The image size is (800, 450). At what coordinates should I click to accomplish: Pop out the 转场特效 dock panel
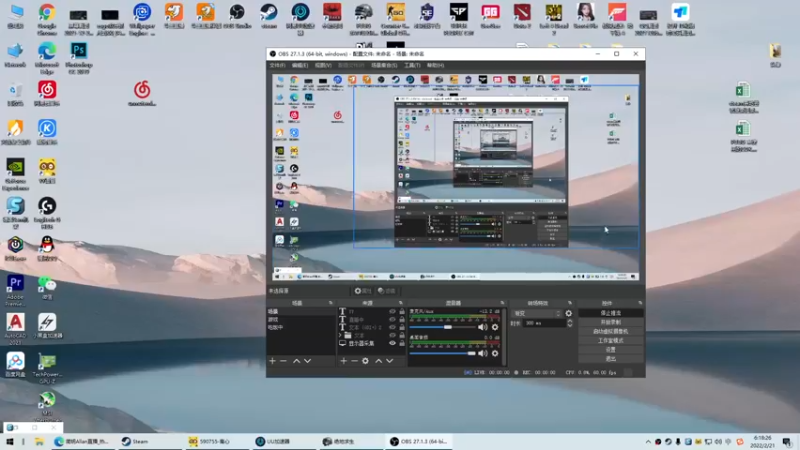pyautogui.click(x=570, y=303)
